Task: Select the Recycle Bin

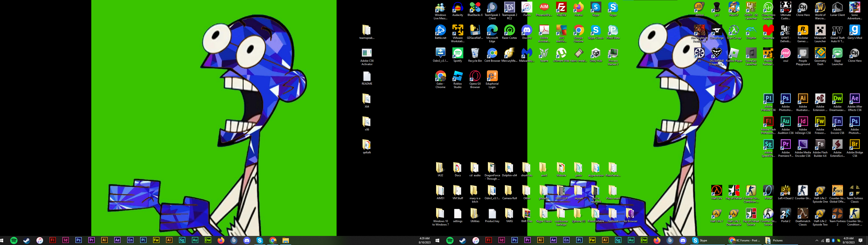Action: click(x=475, y=55)
